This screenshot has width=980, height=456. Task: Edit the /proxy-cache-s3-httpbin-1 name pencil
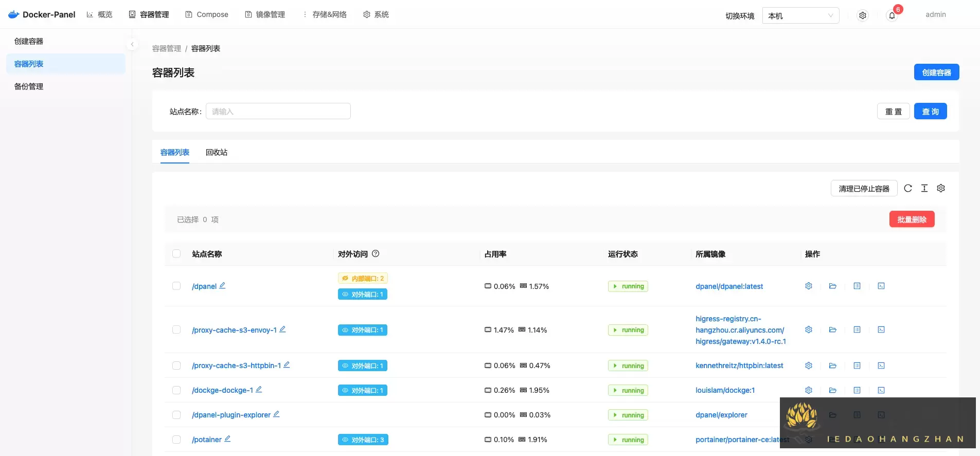click(x=287, y=364)
